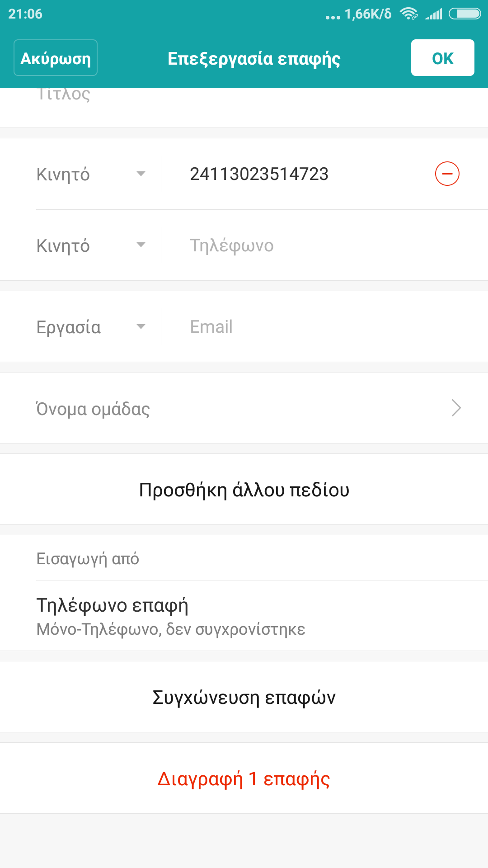Select Συγχώνευση επαφών to merge contacts

(x=244, y=697)
